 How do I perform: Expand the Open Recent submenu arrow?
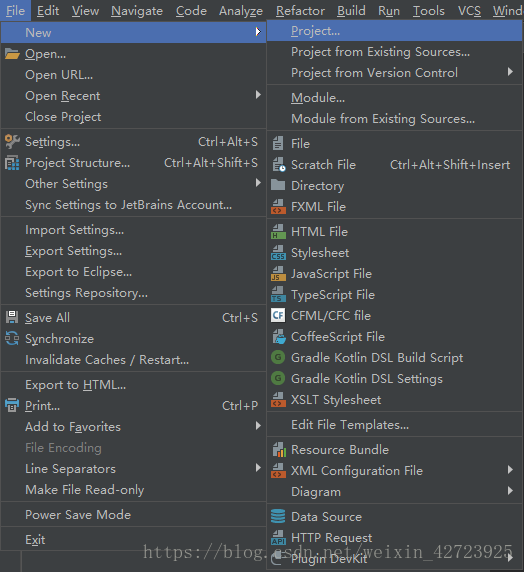(x=258, y=95)
